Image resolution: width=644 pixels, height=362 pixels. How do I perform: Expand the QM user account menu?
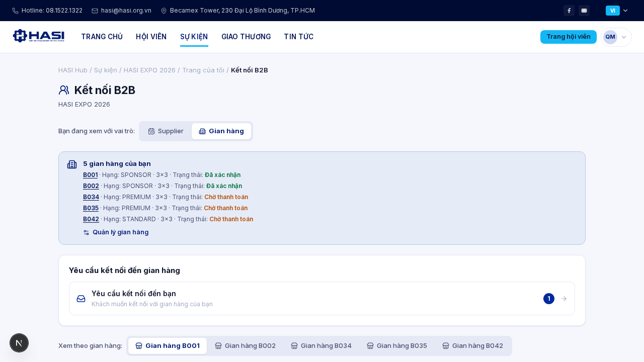(616, 37)
